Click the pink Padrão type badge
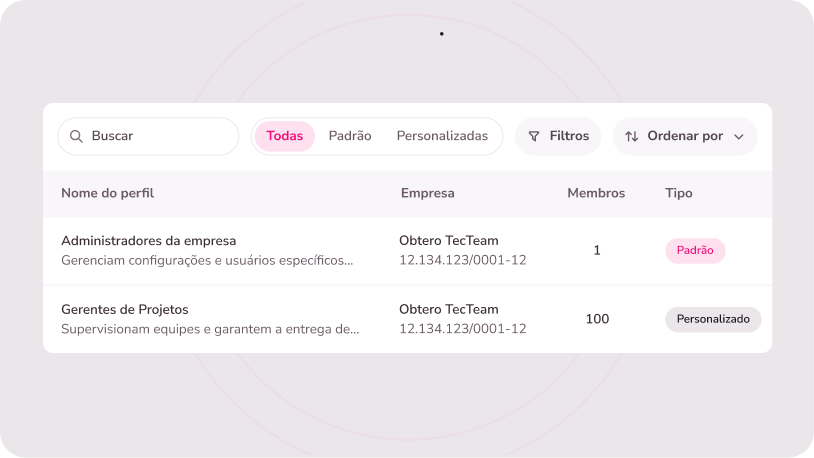This screenshot has width=814, height=458. click(x=695, y=251)
